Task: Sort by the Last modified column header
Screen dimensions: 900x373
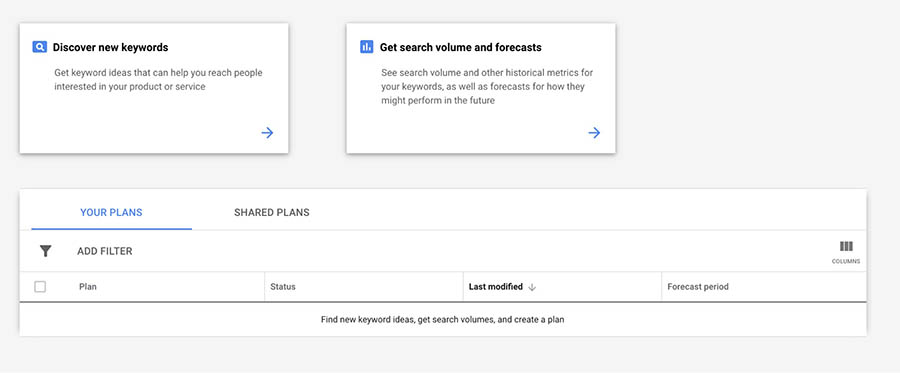Action: click(x=496, y=287)
